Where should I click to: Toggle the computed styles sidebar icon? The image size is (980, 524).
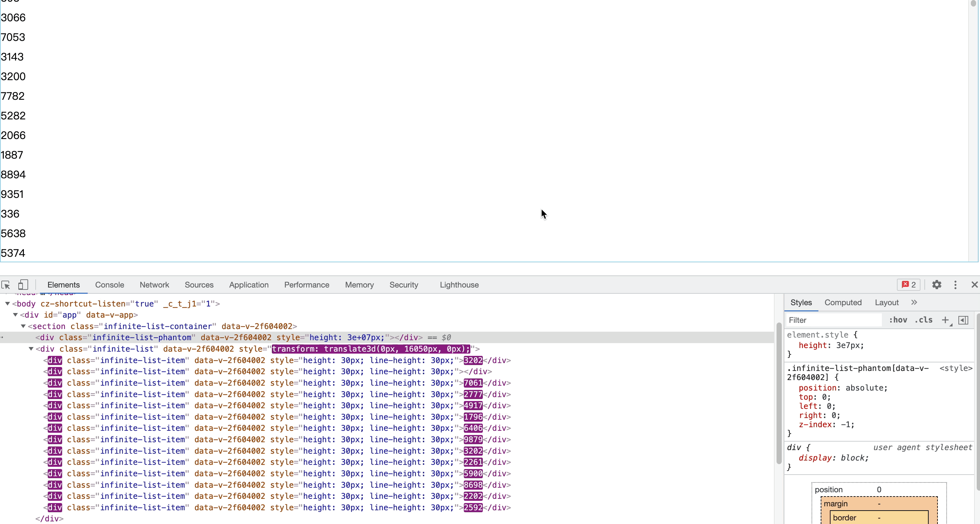[x=963, y=320]
